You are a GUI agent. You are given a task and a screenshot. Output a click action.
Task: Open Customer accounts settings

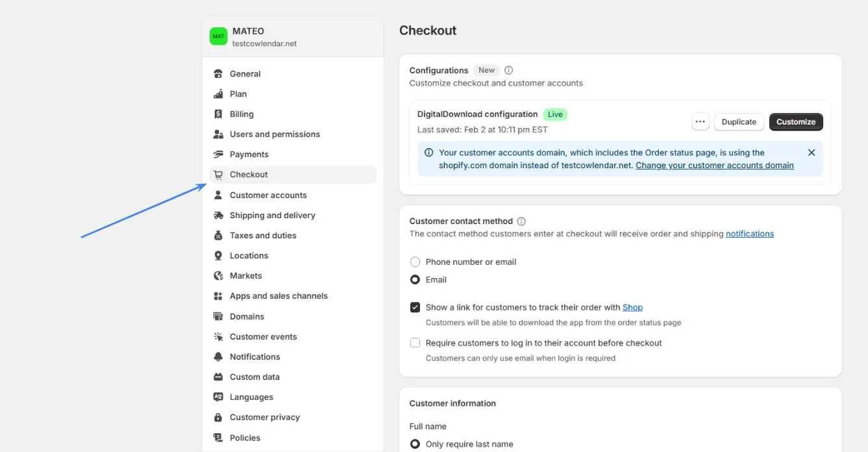click(x=293, y=195)
